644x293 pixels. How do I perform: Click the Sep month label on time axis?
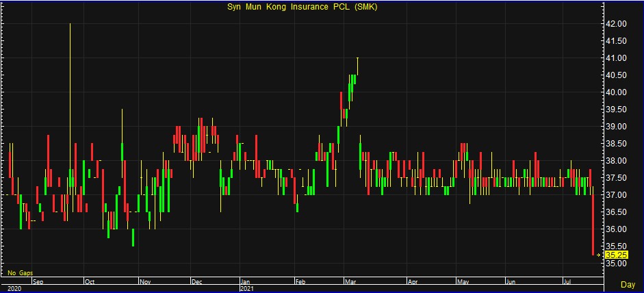pyautogui.click(x=38, y=282)
